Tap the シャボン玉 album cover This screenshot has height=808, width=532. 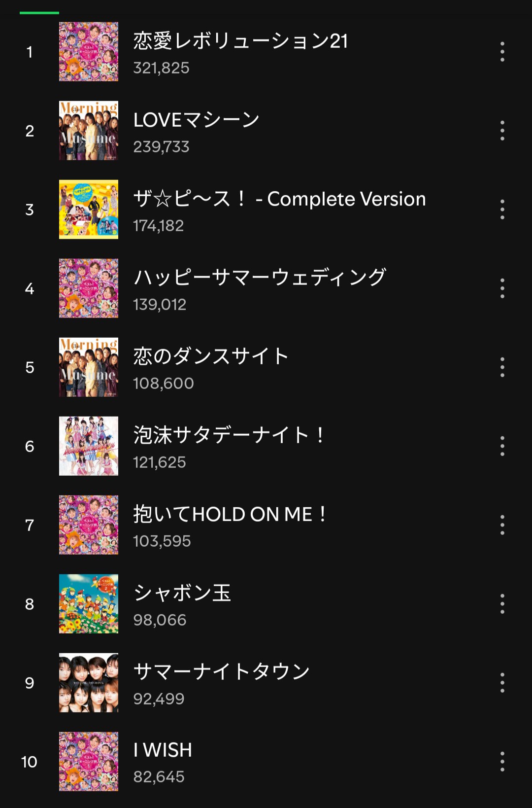coord(89,604)
